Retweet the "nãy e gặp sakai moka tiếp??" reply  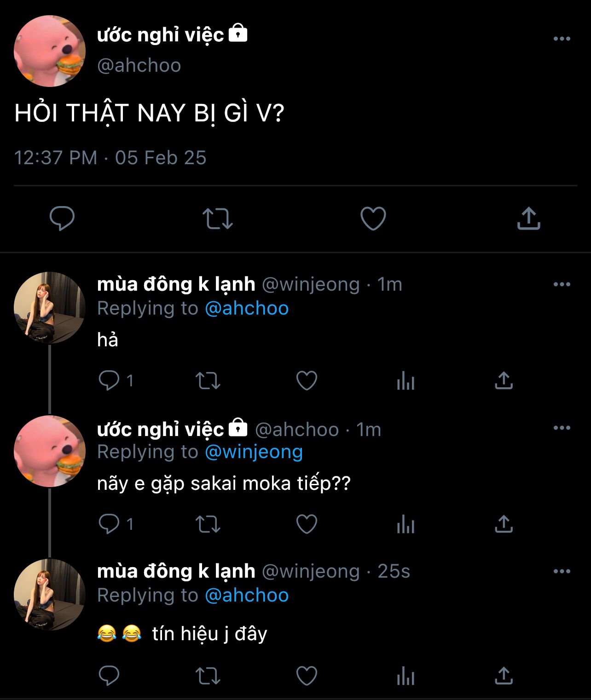pyautogui.click(x=208, y=524)
